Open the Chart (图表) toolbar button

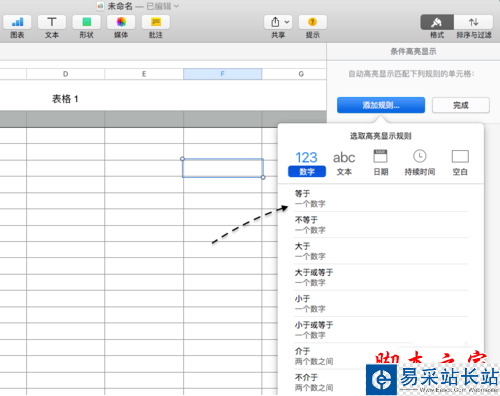(x=17, y=22)
